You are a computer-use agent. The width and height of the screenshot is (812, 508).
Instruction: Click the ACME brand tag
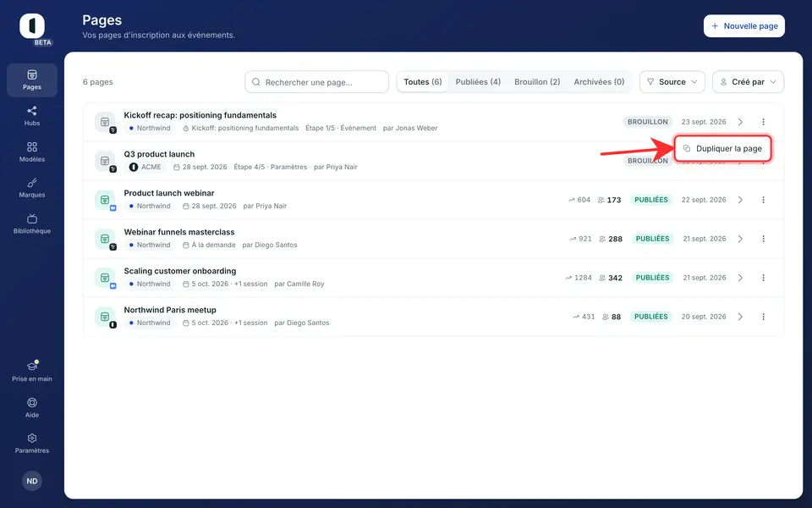145,167
